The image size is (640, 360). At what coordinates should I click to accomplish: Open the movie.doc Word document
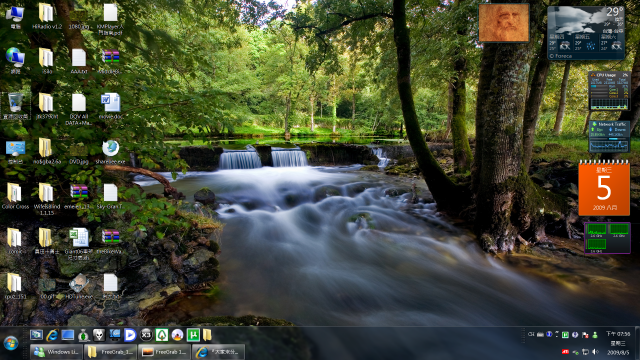pyautogui.click(x=110, y=105)
